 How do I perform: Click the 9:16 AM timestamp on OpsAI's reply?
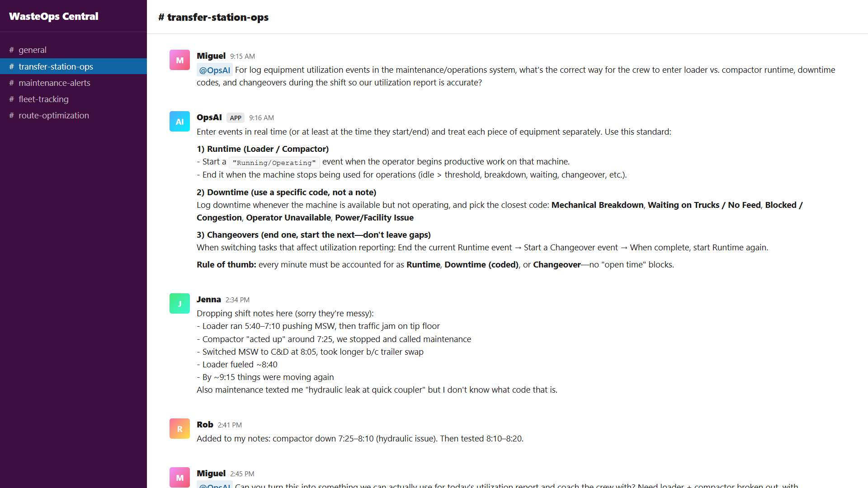click(x=261, y=118)
